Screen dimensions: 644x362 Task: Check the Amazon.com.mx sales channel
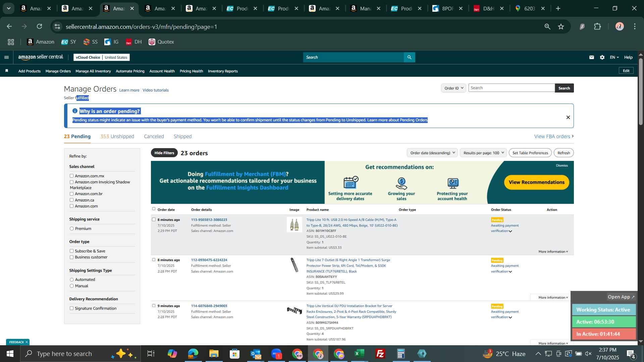pos(71,176)
